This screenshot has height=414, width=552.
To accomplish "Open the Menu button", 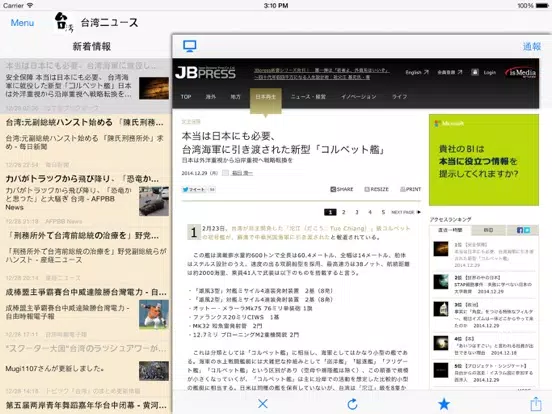I will coord(22,23).
